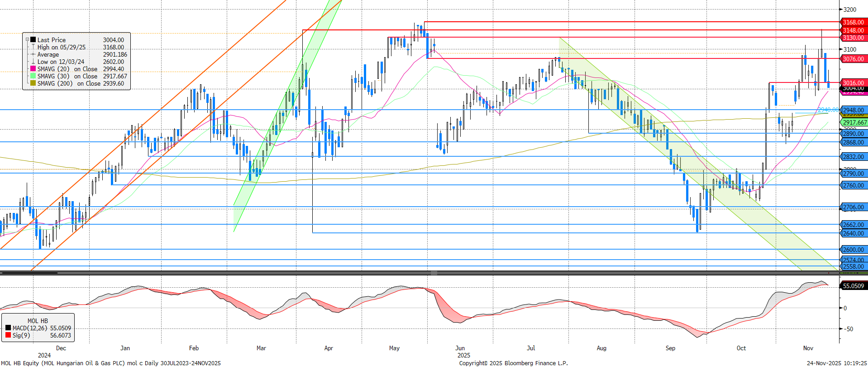Image resolution: width=868 pixels, height=367 pixels.
Task: Click the 3016.00 red price tag
Action: pyautogui.click(x=853, y=82)
